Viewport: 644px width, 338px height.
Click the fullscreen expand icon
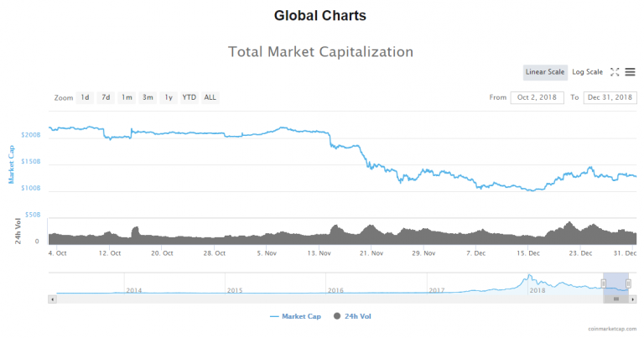(615, 72)
